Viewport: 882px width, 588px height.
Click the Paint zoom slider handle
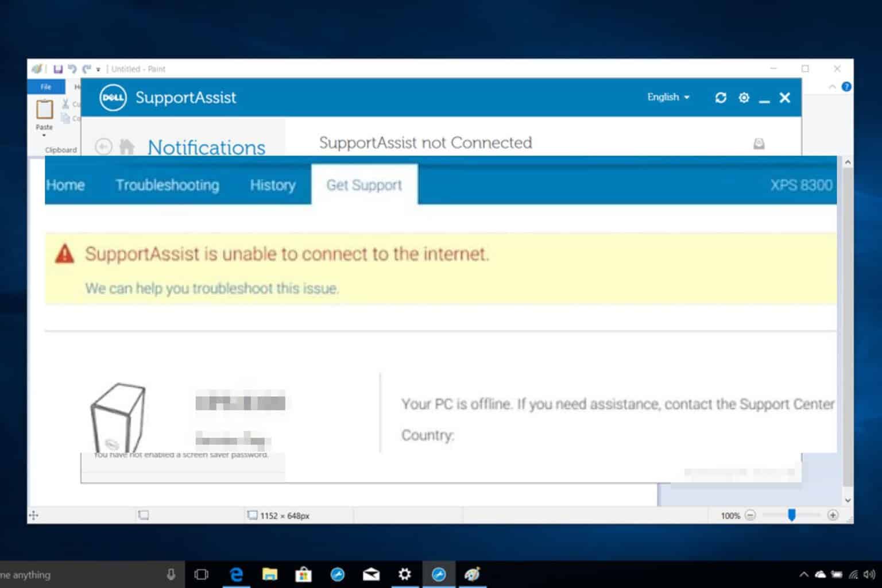click(x=791, y=515)
